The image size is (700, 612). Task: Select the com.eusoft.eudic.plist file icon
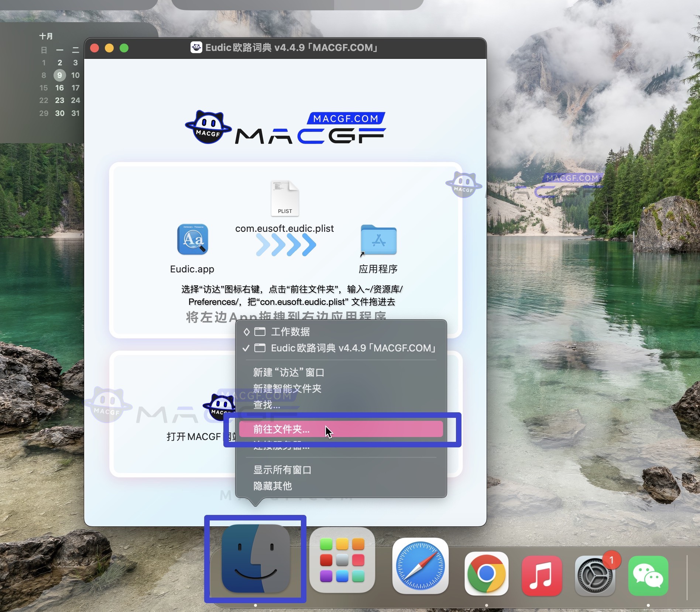click(285, 199)
